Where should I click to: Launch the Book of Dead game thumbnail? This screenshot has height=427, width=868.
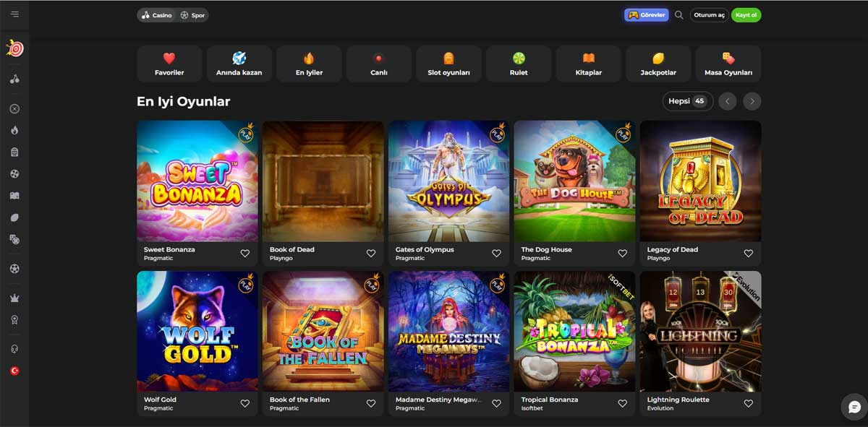click(323, 181)
